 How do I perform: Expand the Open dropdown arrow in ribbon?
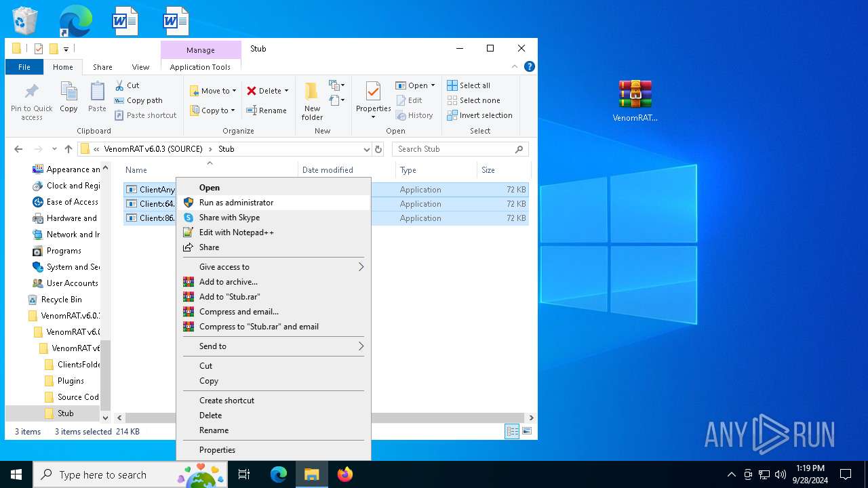click(433, 85)
